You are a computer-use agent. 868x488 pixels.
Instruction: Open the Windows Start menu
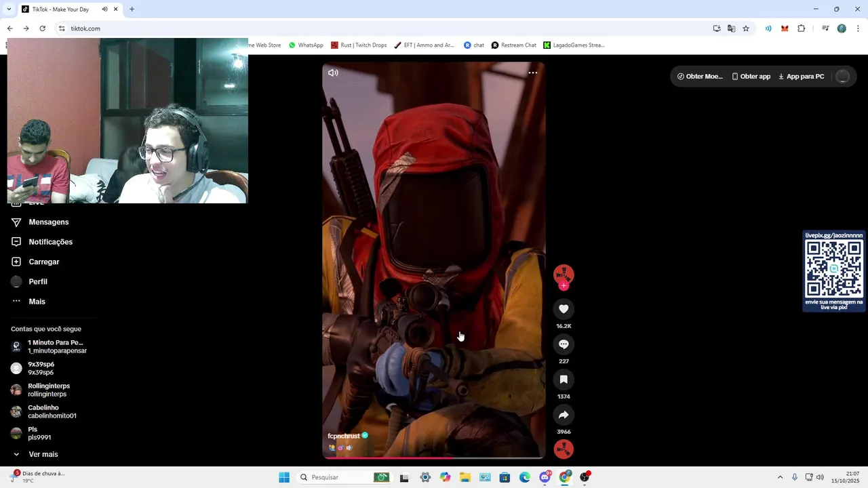click(x=284, y=477)
